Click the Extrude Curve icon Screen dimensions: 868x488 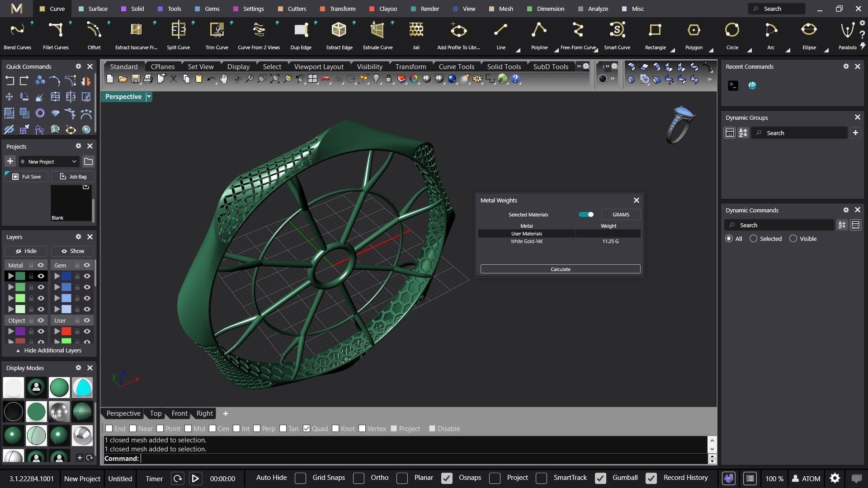point(377,31)
